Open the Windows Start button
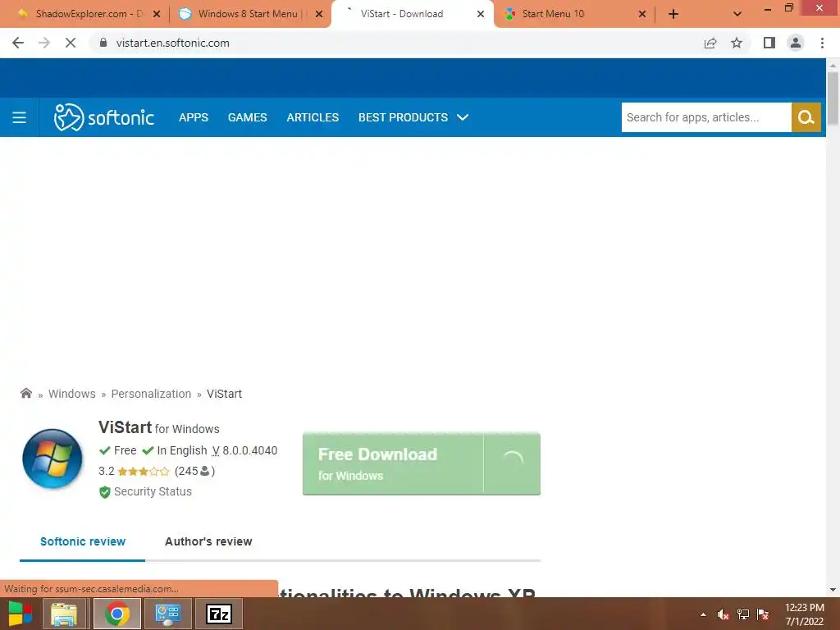This screenshot has width=840, height=630. pyautogui.click(x=21, y=614)
